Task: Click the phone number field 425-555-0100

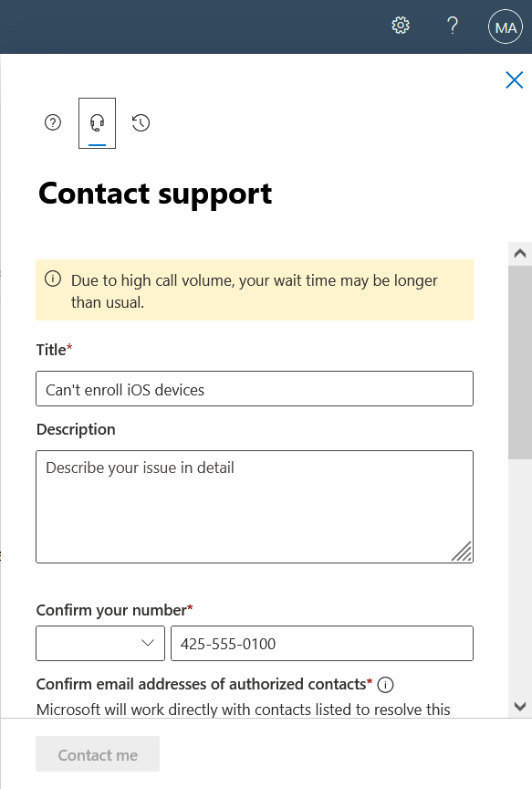Action: click(322, 643)
